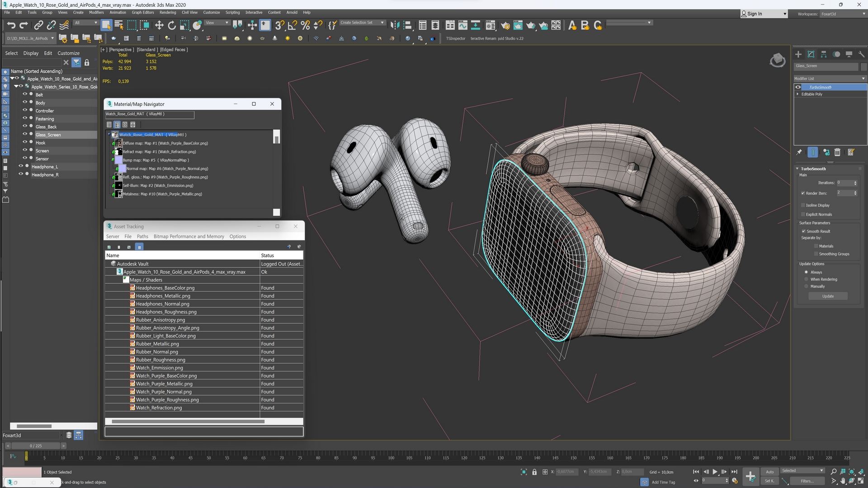Open Bitmap Performance and Memory menu
Viewport: 868px width, 488px height.
(x=189, y=236)
